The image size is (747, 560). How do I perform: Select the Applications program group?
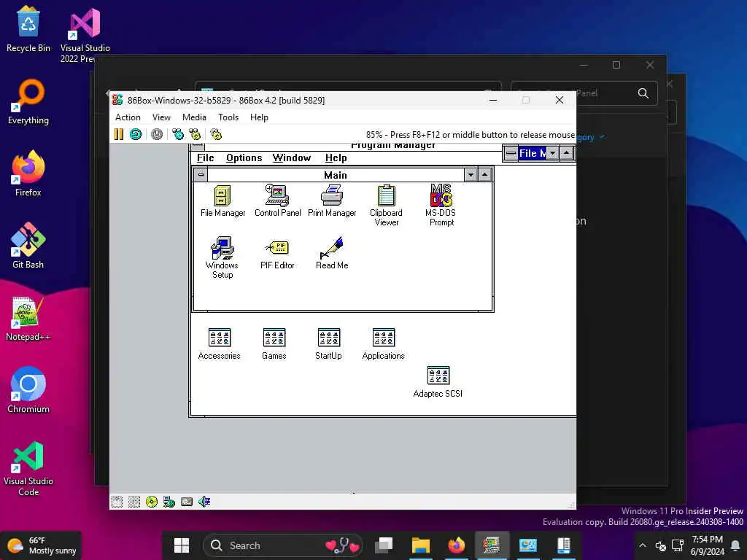[384, 344]
